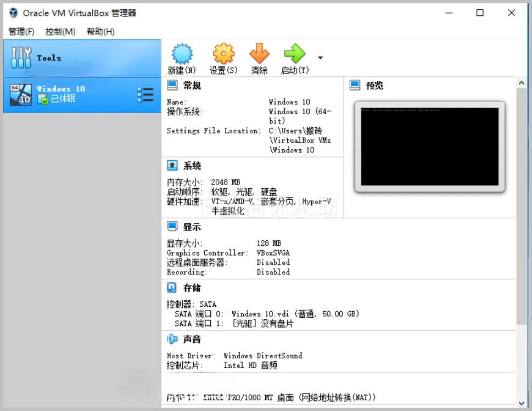Image resolution: width=532 pixels, height=411 pixels.
Task: Click the Display (显示) monitor icon
Action: 172,227
